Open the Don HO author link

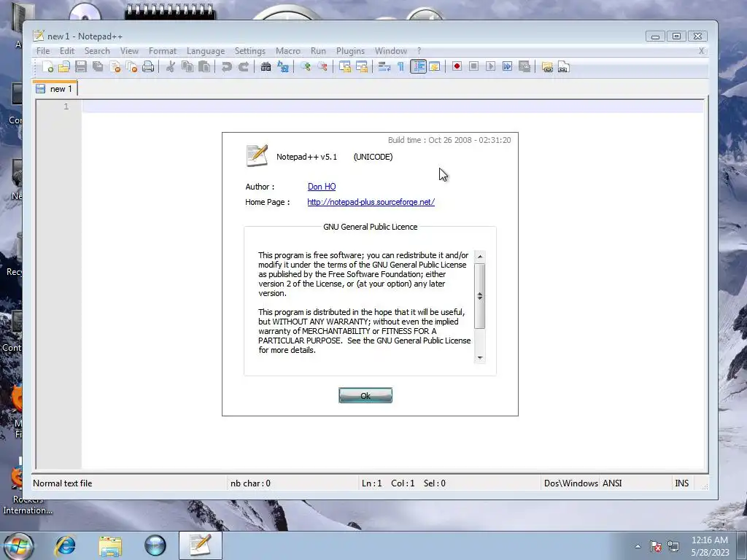(322, 187)
